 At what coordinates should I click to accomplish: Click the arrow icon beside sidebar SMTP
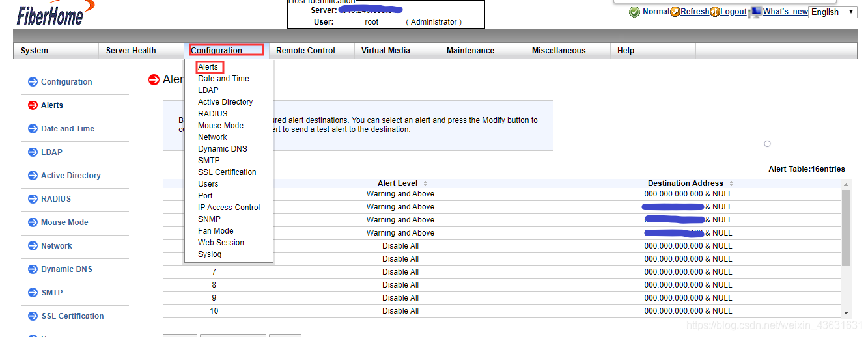pos(33,293)
